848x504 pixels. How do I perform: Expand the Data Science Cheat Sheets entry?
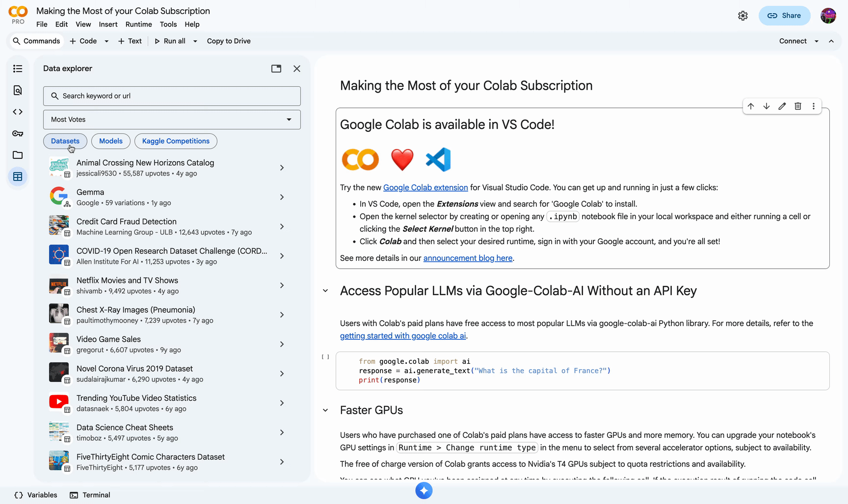[282, 432]
